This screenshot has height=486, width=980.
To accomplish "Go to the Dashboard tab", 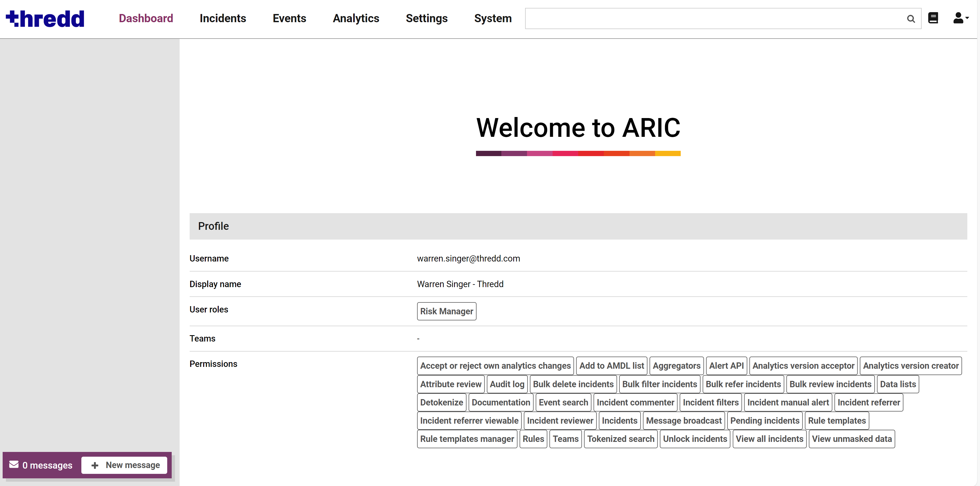I will coord(146,18).
